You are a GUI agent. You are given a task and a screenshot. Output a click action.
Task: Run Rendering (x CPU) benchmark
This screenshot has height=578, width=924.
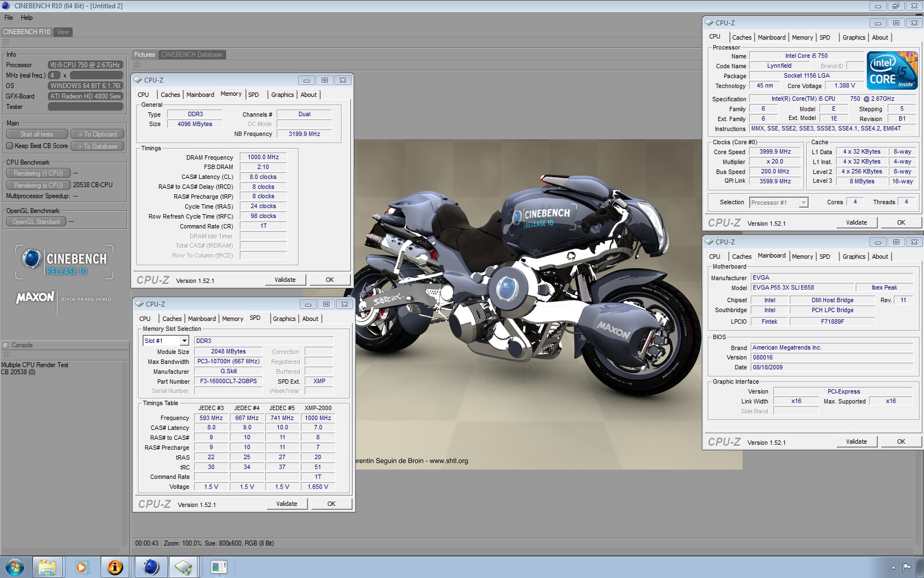coord(38,186)
